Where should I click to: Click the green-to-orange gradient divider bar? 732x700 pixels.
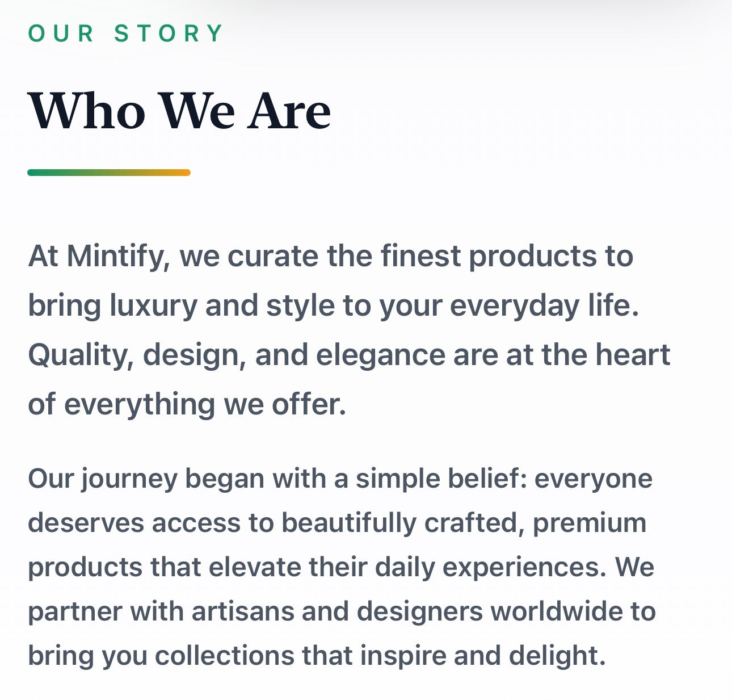[x=109, y=173]
